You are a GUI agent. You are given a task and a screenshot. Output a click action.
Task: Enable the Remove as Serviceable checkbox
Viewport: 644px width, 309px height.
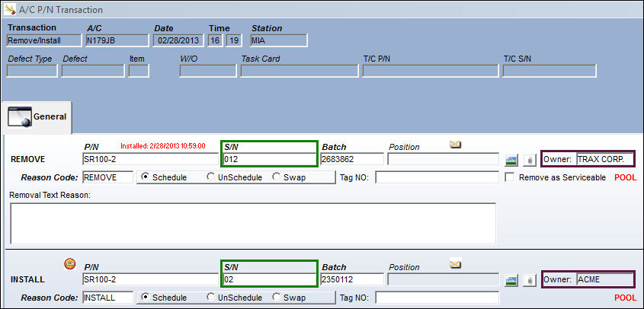pyautogui.click(x=509, y=177)
